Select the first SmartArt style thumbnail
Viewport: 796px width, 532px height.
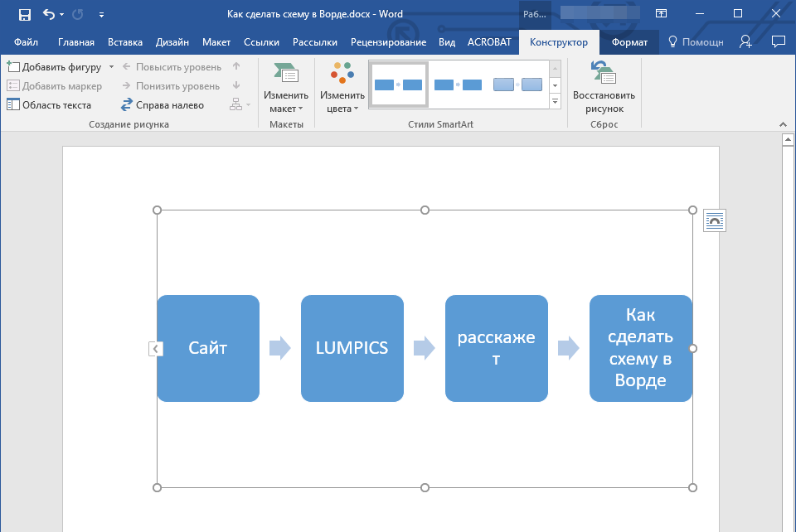coord(399,85)
